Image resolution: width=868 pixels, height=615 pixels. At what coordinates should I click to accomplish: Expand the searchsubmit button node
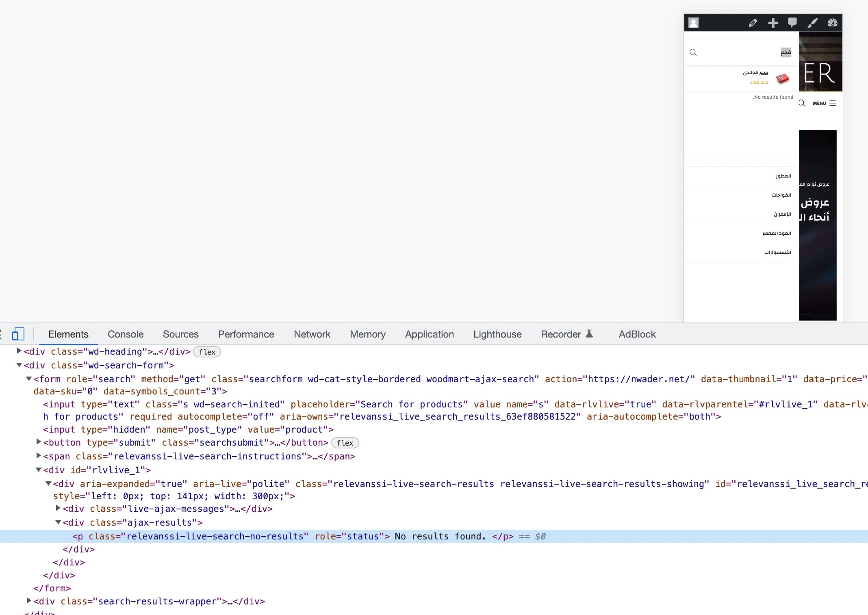pos(39,442)
